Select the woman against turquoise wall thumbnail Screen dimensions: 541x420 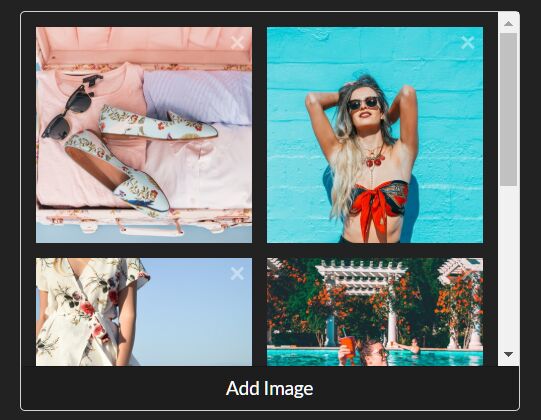(x=375, y=135)
